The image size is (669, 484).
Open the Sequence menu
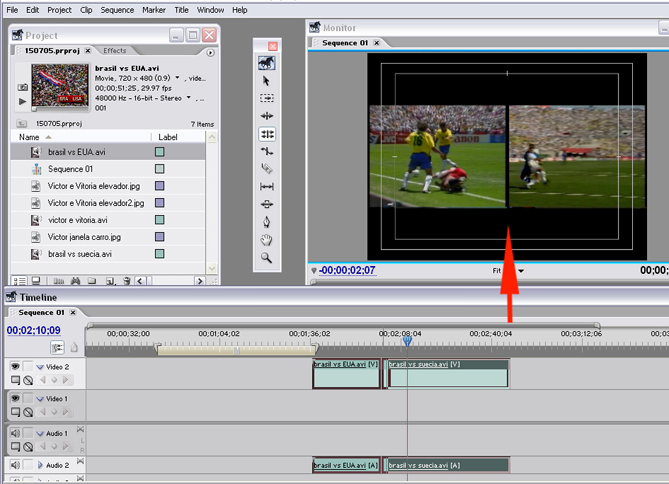point(117,10)
